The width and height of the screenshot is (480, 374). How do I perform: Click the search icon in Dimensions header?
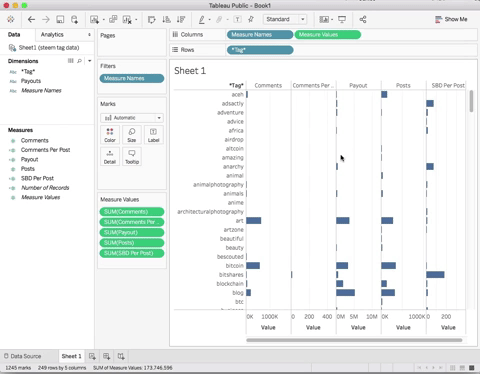[79, 61]
